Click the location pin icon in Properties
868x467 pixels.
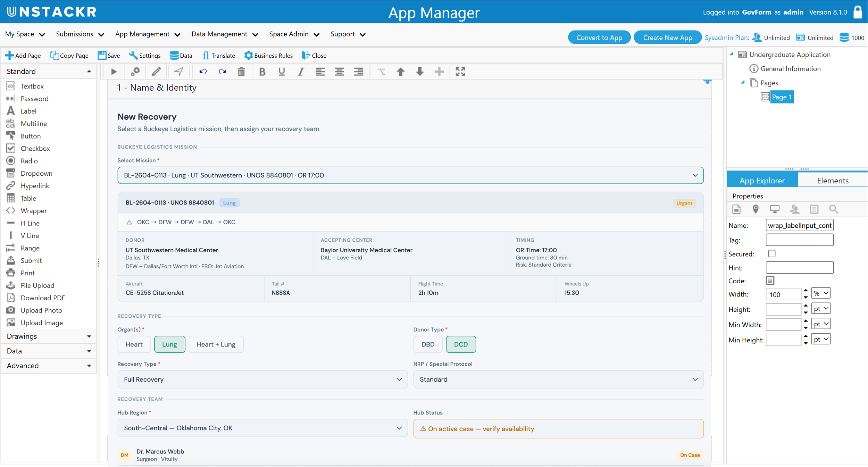pyautogui.click(x=756, y=209)
